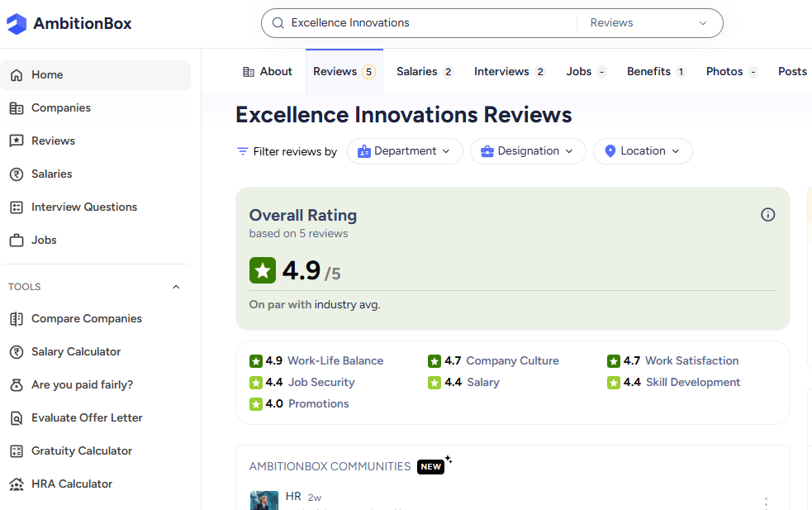Click the Home text in sidebar
The height and width of the screenshot is (510, 812).
coord(47,74)
